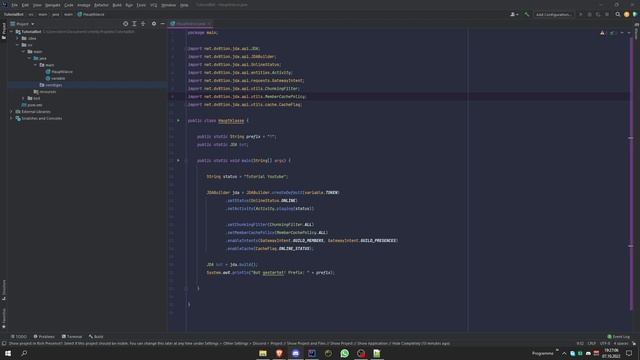
Task: Collapse the main folder under src
Action: (23, 52)
